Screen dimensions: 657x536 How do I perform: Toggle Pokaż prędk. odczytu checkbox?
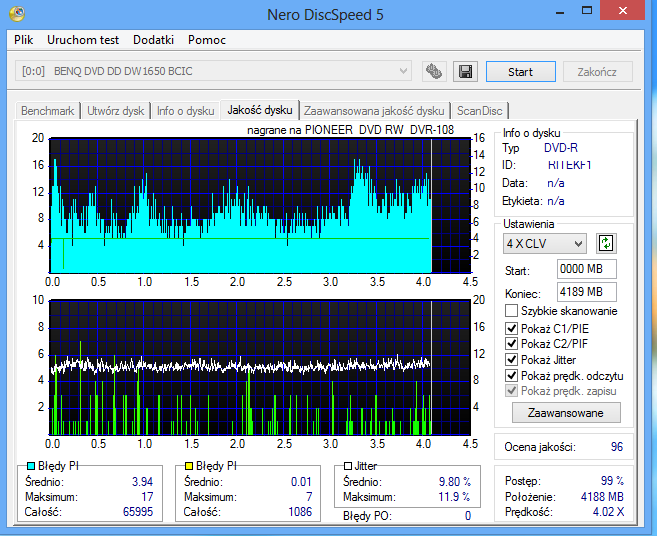(511, 375)
